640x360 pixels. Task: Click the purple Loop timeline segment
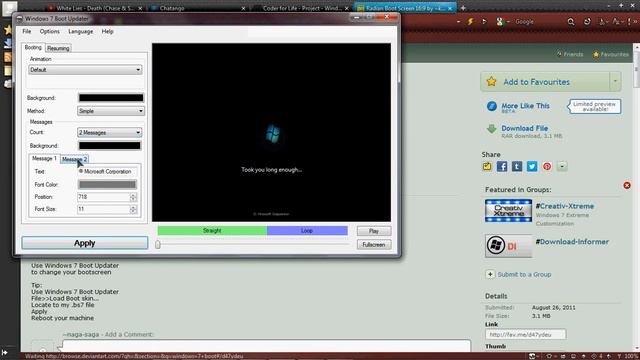coord(307,231)
